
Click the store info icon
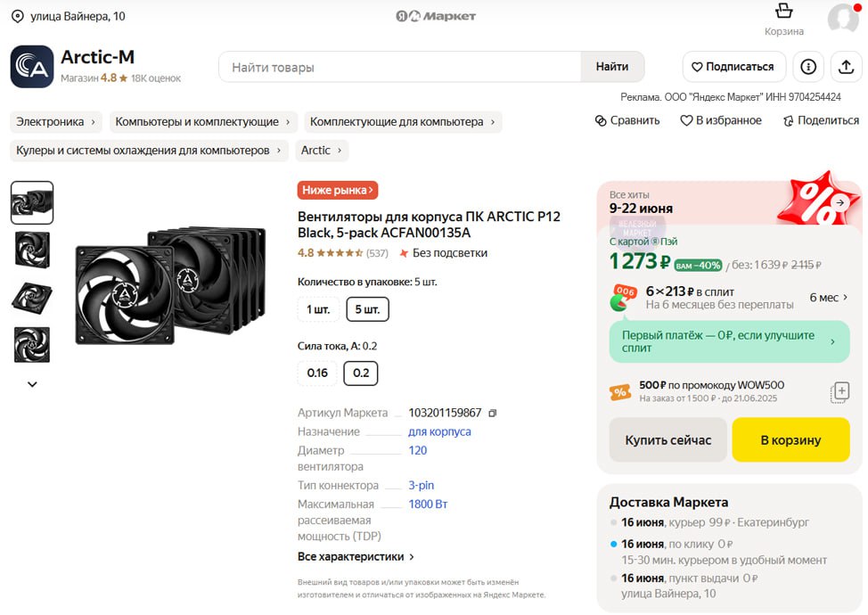(808, 67)
